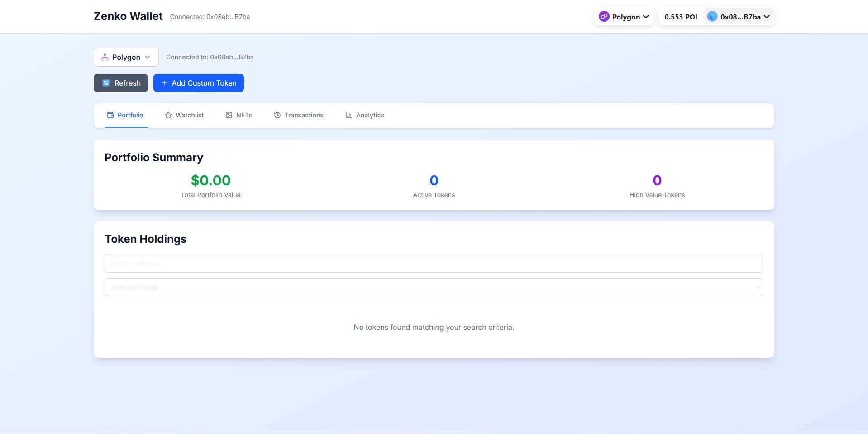Click the clock history icon for Transactions
Viewport: 868px width, 434px height.
pyautogui.click(x=277, y=115)
